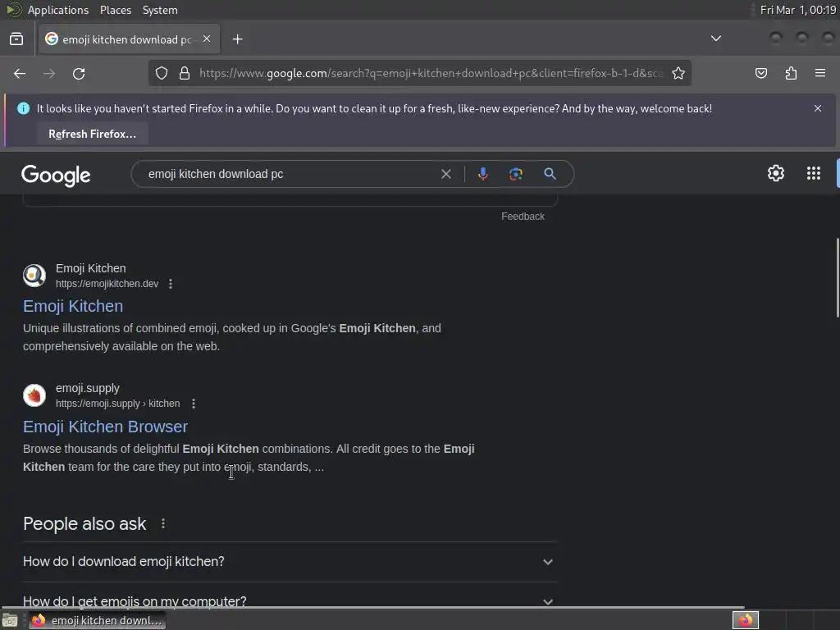This screenshot has height=630, width=840.
Task: Click the horizontal scrollbar at bottom
Action: (x=373, y=608)
